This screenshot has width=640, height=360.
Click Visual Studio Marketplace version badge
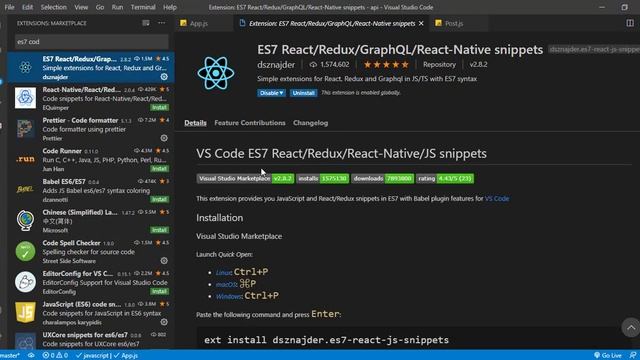click(245, 178)
